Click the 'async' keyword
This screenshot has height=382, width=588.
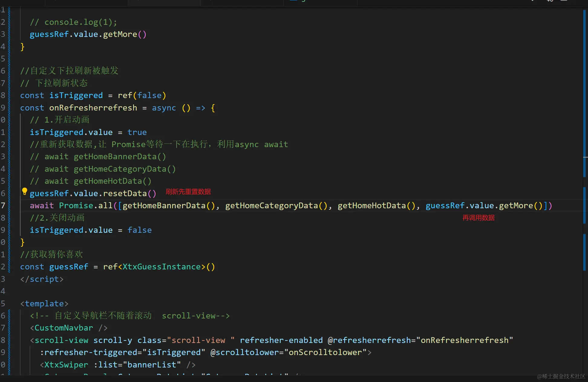(164, 108)
